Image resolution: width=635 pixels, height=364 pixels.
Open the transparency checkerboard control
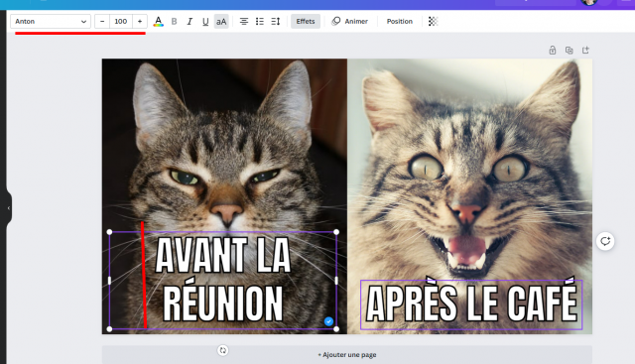pyautogui.click(x=433, y=22)
